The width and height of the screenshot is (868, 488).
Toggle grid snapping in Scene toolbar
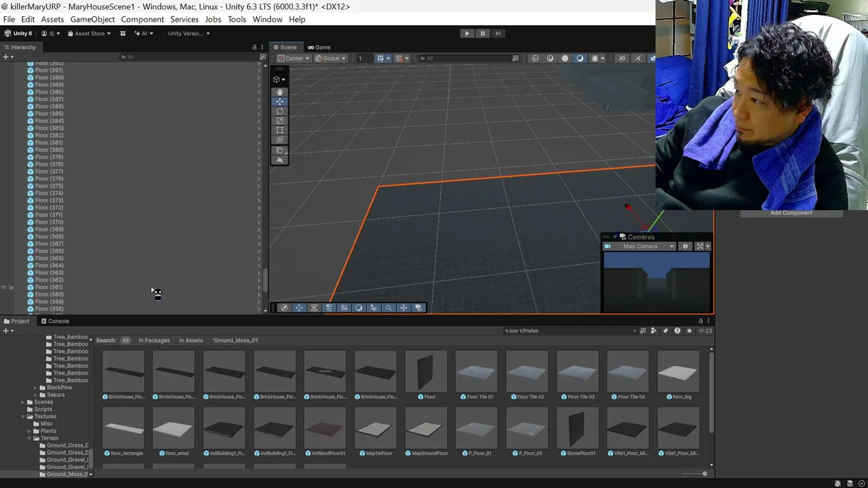click(381, 58)
